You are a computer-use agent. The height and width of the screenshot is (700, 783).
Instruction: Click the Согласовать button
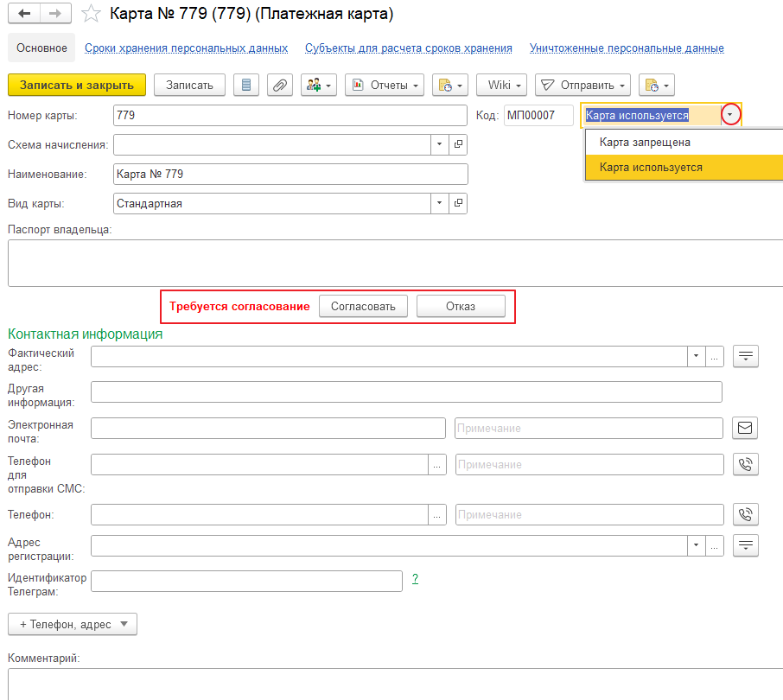pos(363,306)
